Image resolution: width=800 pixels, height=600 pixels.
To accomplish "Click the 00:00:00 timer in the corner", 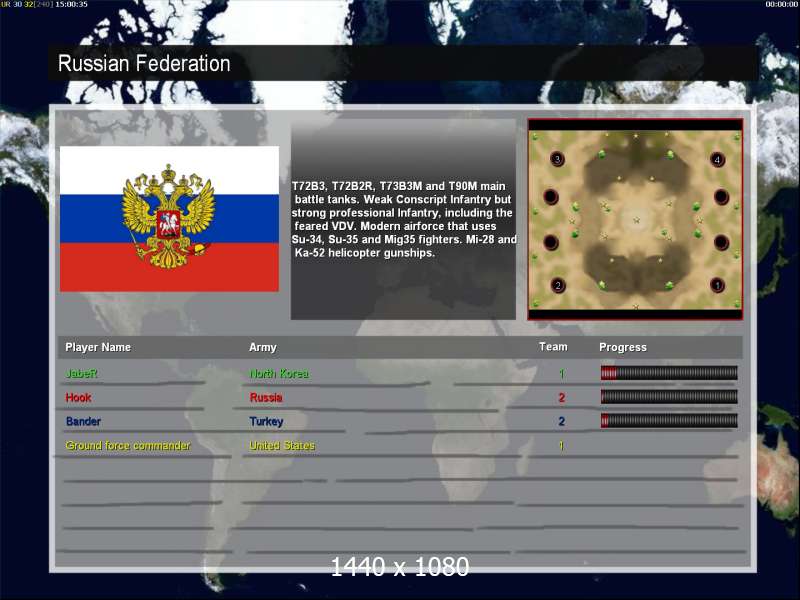I will 782,4.
